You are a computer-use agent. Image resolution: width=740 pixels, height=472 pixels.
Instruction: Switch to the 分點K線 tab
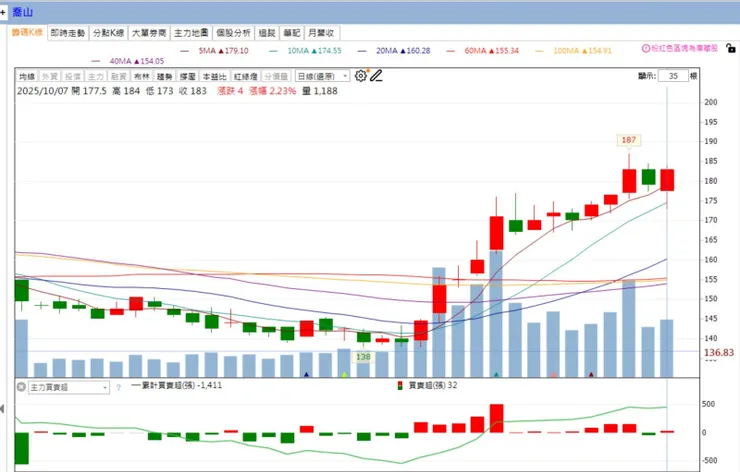pyautogui.click(x=109, y=33)
